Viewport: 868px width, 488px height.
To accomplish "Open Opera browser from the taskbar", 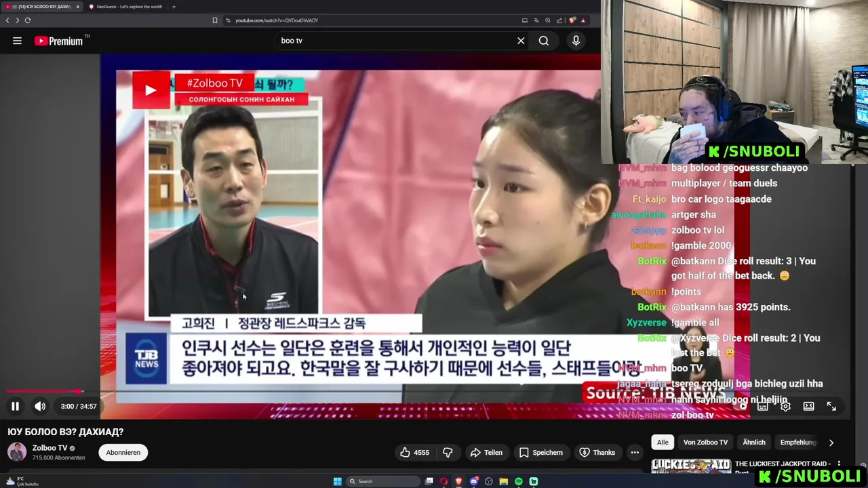I will (x=443, y=481).
